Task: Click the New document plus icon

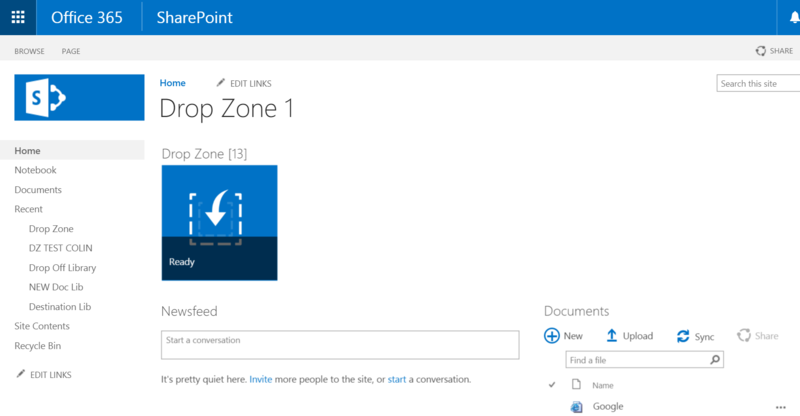Action: [x=552, y=336]
